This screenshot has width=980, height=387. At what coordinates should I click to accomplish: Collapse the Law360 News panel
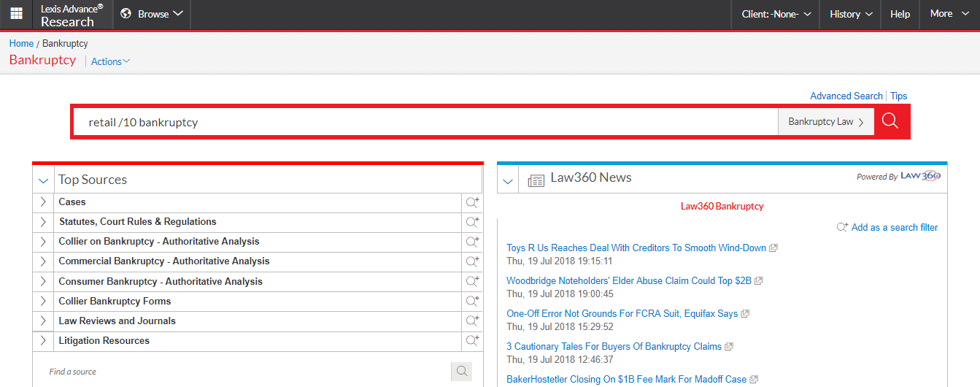508,180
